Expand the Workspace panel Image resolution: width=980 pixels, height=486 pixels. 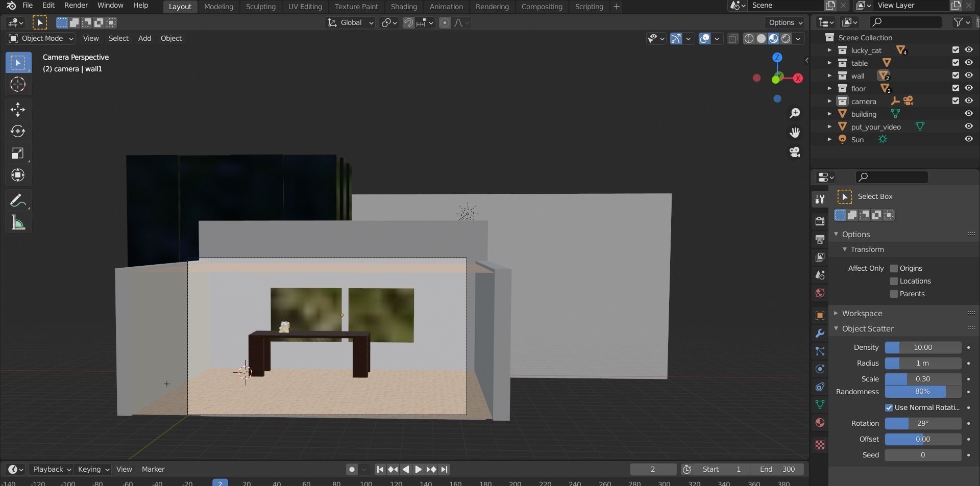[x=836, y=313]
